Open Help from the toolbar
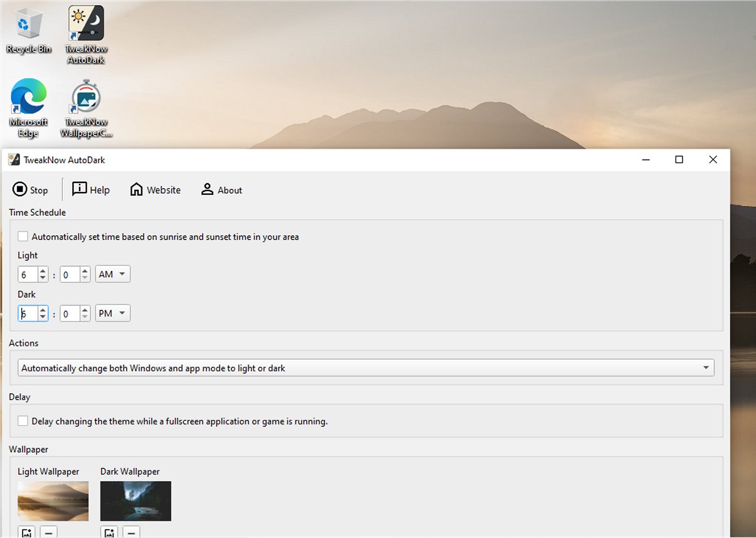756x538 pixels. [91, 190]
